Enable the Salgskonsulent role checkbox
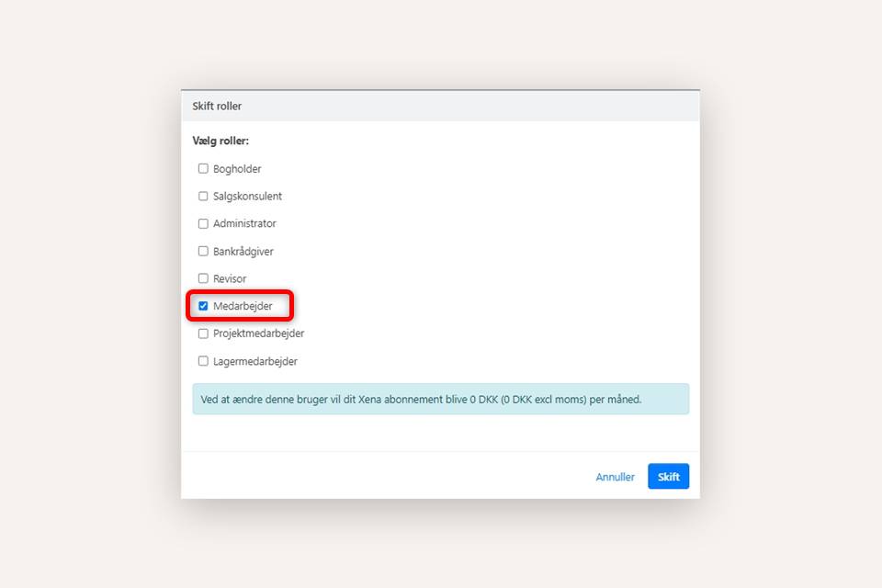This screenshot has height=588, width=882. (x=203, y=197)
